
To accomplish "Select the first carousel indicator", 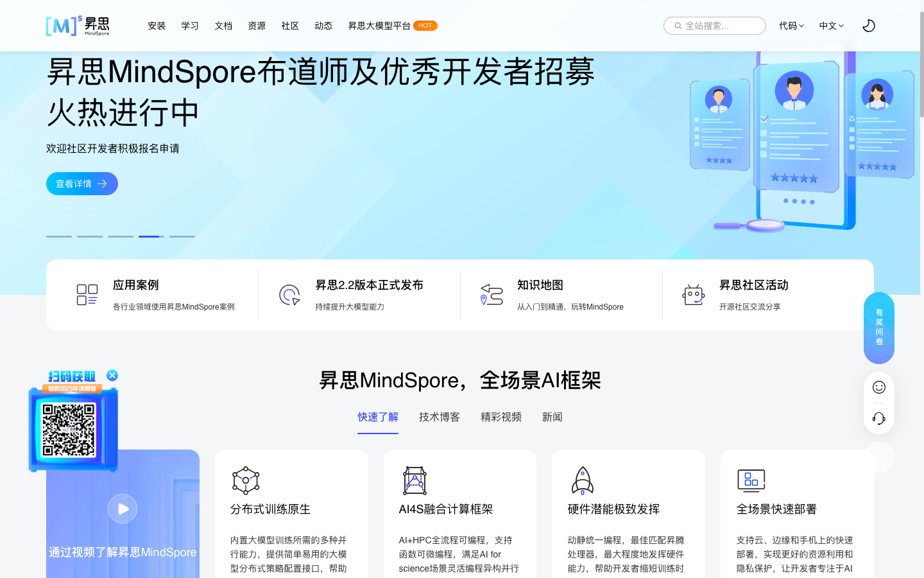I will [59, 236].
